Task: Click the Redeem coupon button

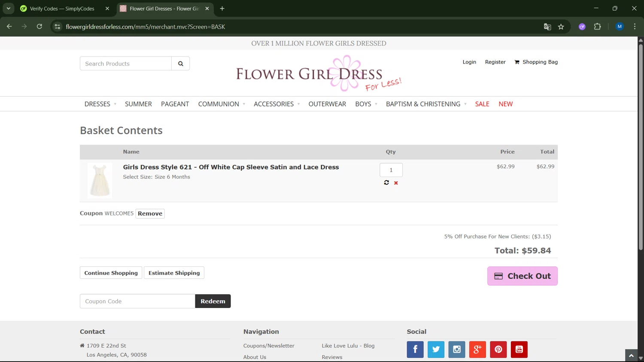Action: [x=213, y=301]
